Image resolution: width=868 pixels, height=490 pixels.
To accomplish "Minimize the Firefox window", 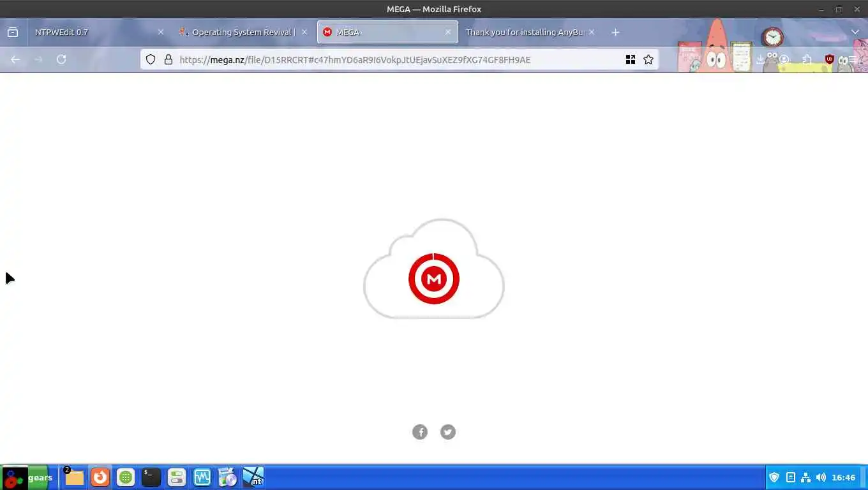I will [821, 9].
